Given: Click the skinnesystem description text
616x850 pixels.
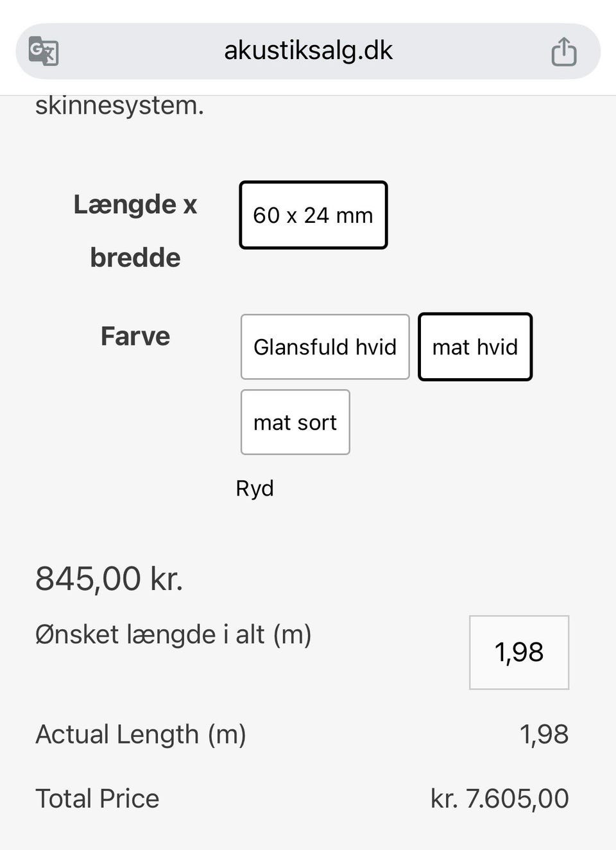Looking at the screenshot, I should (119, 106).
